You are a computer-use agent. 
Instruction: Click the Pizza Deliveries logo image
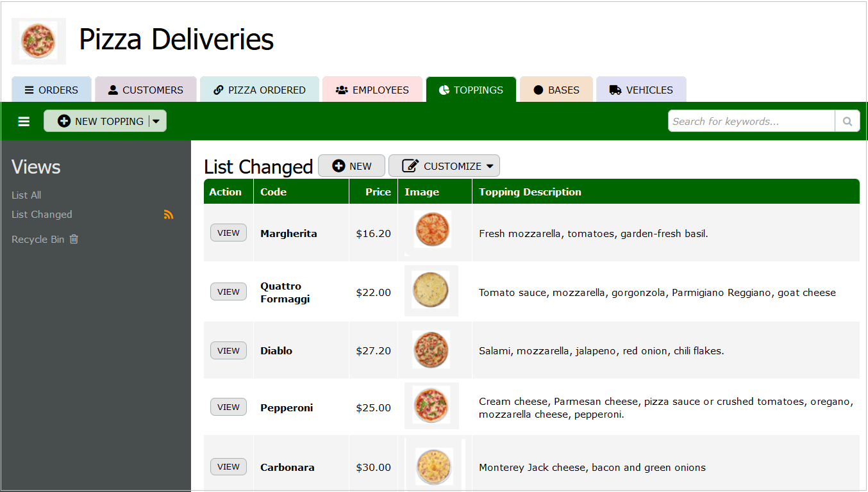(38, 41)
